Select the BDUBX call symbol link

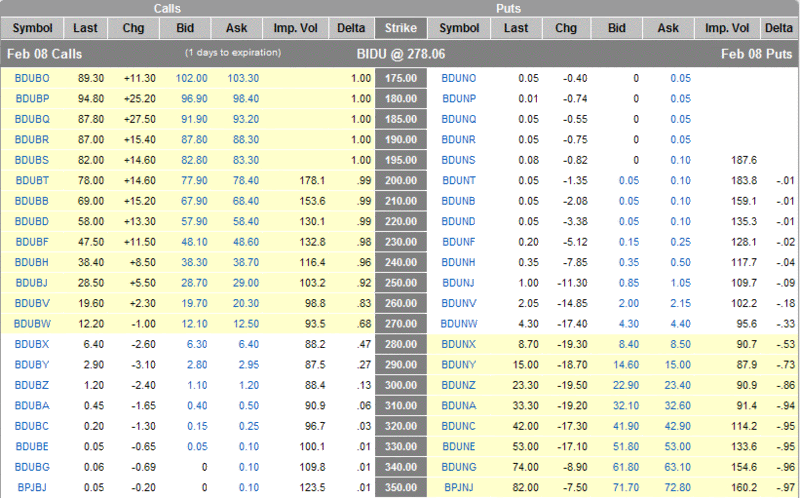(x=32, y=344)
